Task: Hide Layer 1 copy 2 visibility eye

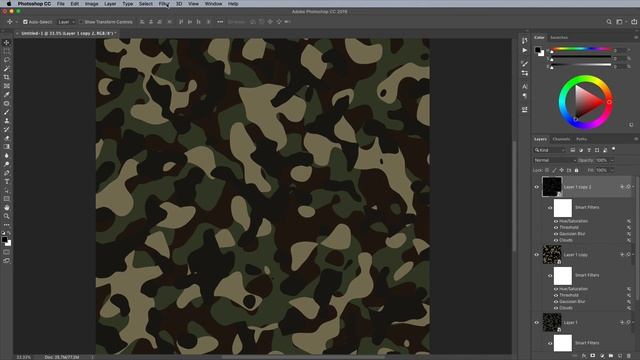Action: pos(537,187)
